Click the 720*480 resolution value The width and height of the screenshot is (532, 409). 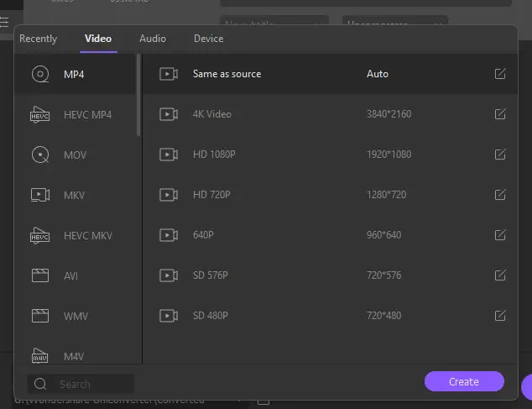coord(383,316)
